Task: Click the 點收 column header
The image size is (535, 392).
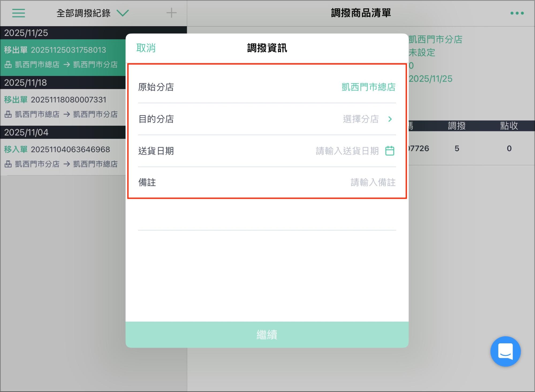Action: point(509,126)
